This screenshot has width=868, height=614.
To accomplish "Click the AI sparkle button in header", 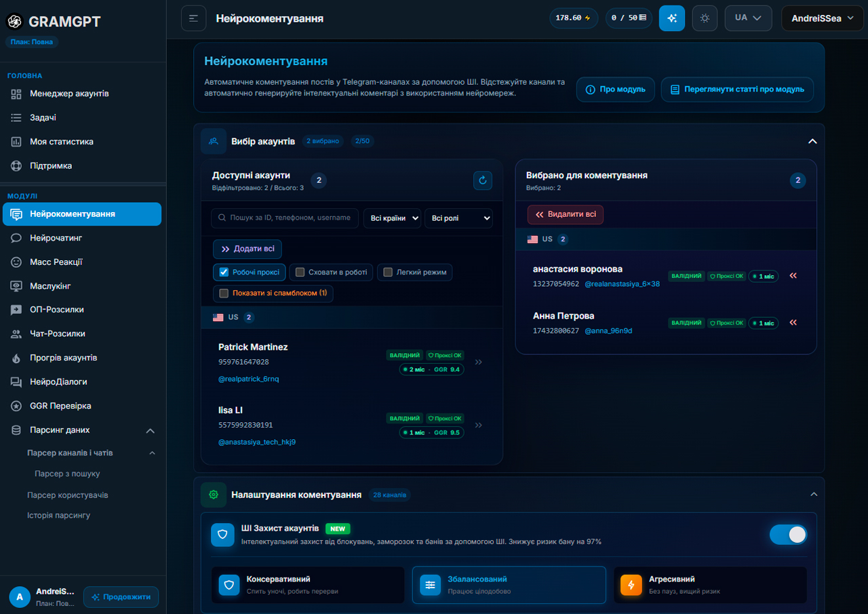I will [672, 18].
